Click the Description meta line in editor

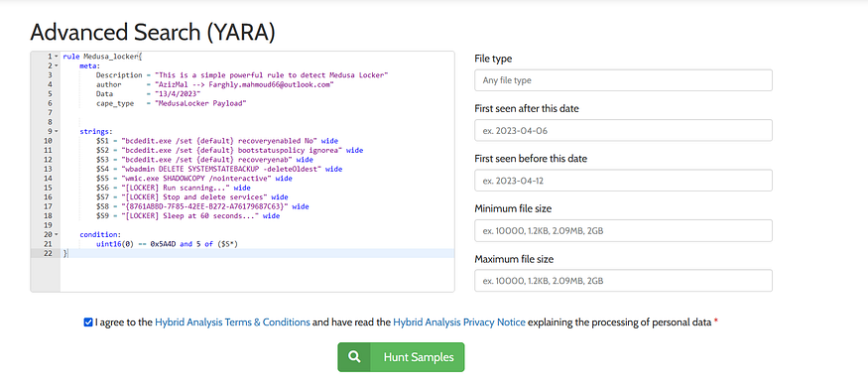point(242,74)
